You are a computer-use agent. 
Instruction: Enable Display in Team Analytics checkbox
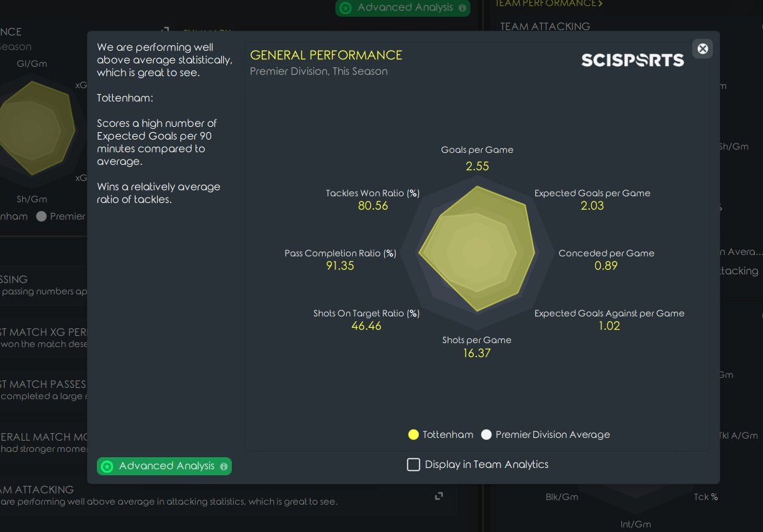coord(414,465)
